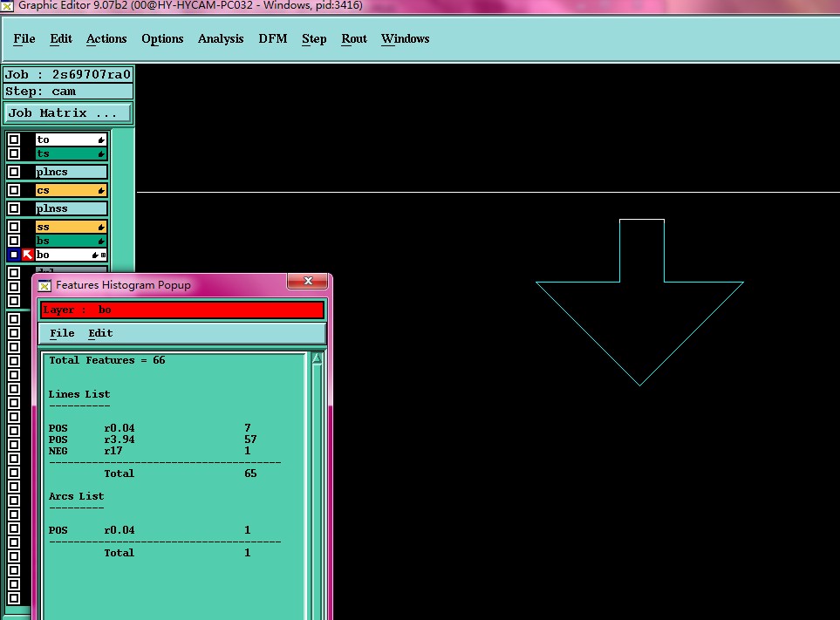Select the to layer name
The image size is (840, 620).
[72, 140]
